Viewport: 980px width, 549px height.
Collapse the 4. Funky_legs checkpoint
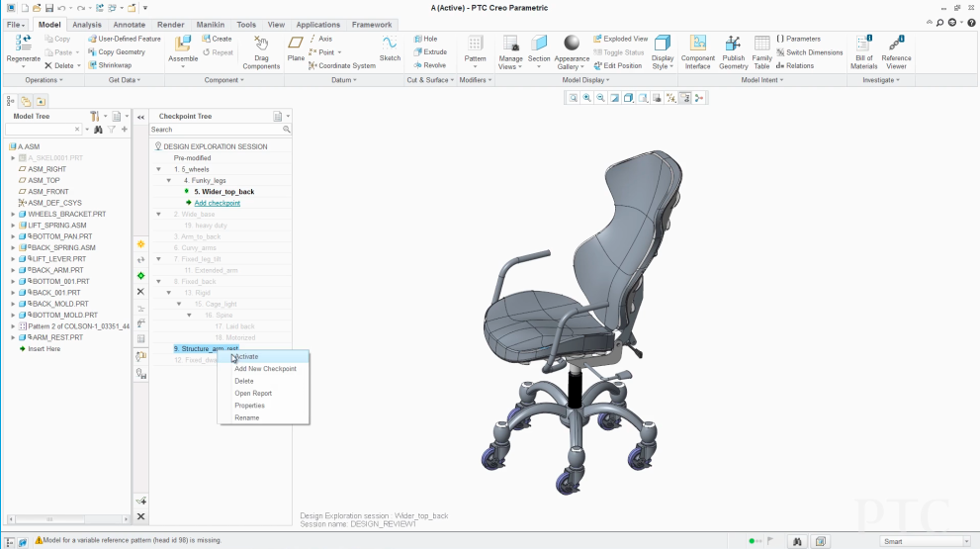coord(169,181)
